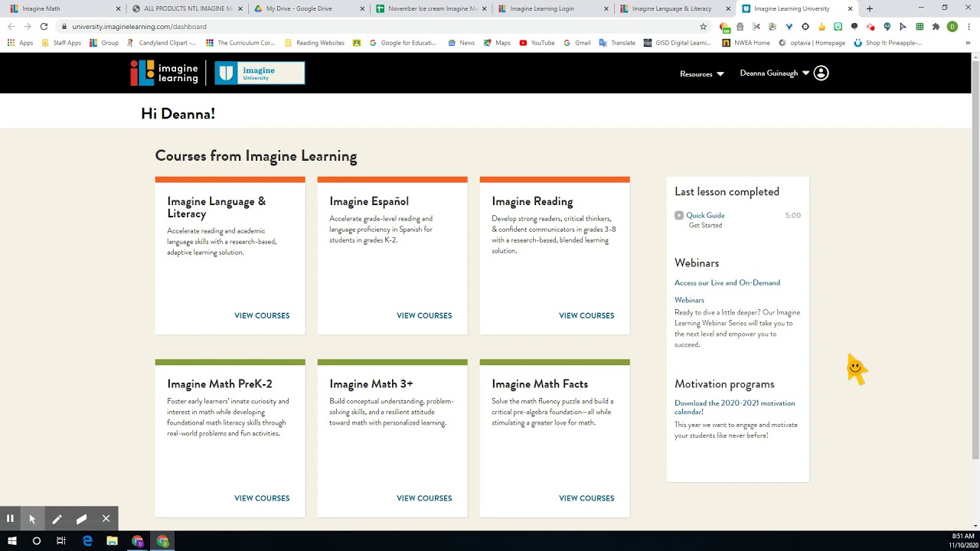View courses for Imagine Math Facts
Image resolution: width=980 pixels, height=551 pixels.
tap(586, 498)
